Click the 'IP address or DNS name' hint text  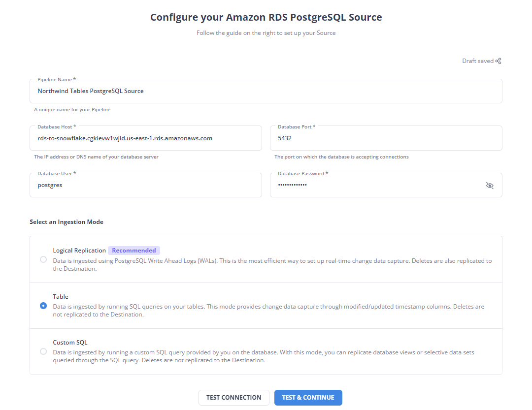click(x=97, y=157)
